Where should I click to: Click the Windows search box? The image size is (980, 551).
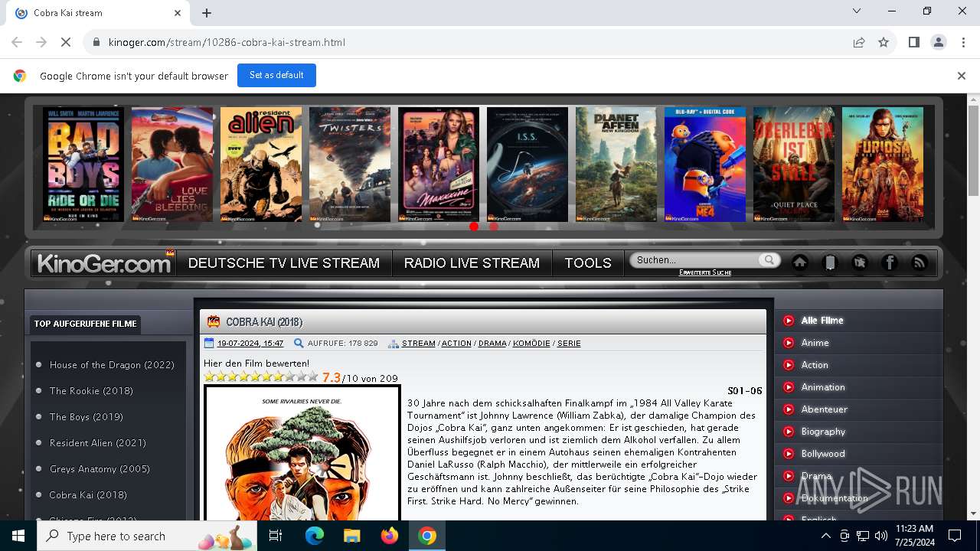149,536
